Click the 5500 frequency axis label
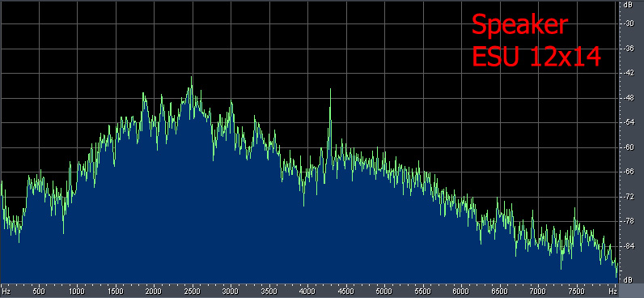 click(422, 292)
